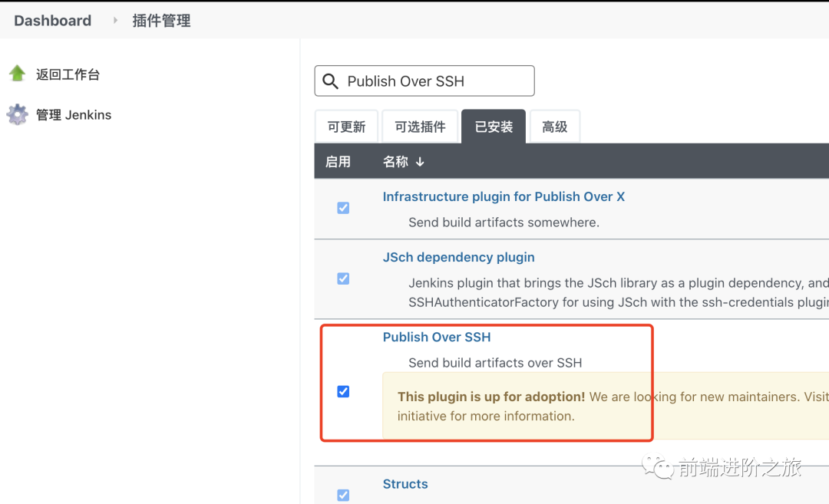The width and height of the screenshot is (829, 504).
Task: Switch to the 可更新 tab
Action: [x=346, y=127]
